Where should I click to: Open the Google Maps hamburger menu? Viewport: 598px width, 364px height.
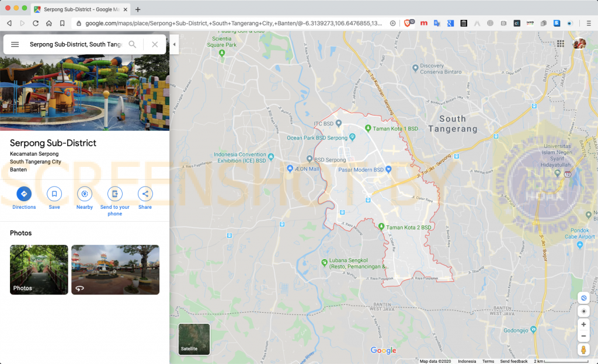click(15, 44)
